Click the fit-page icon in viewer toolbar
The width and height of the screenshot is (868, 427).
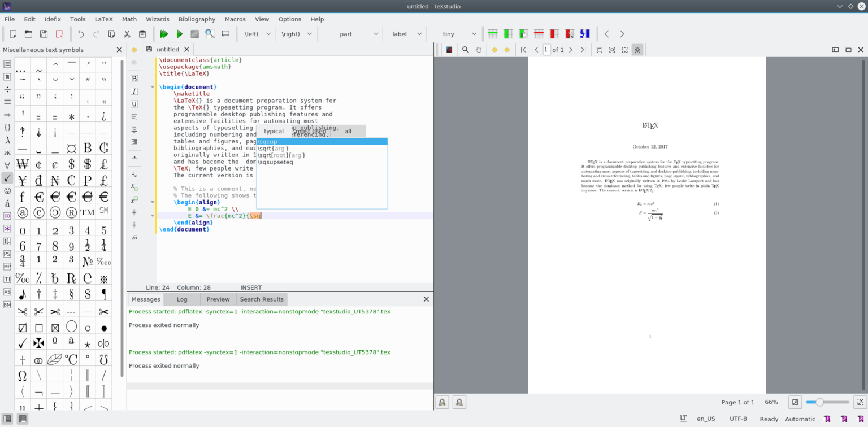point(598,50)
